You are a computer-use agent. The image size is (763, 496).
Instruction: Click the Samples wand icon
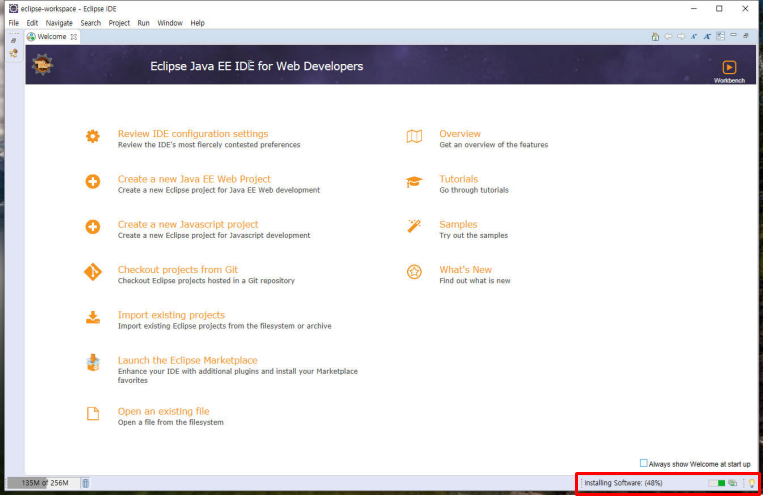click(414, 226)
